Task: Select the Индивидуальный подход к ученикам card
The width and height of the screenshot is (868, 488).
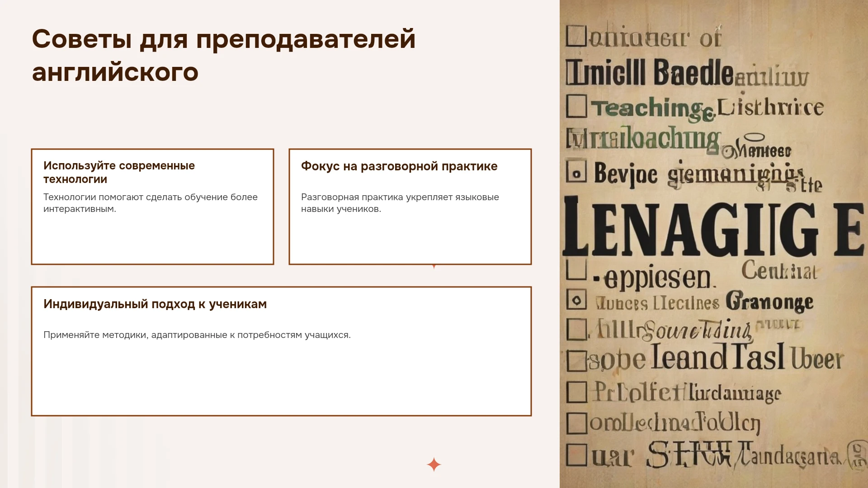Action: tap(281, 351)
